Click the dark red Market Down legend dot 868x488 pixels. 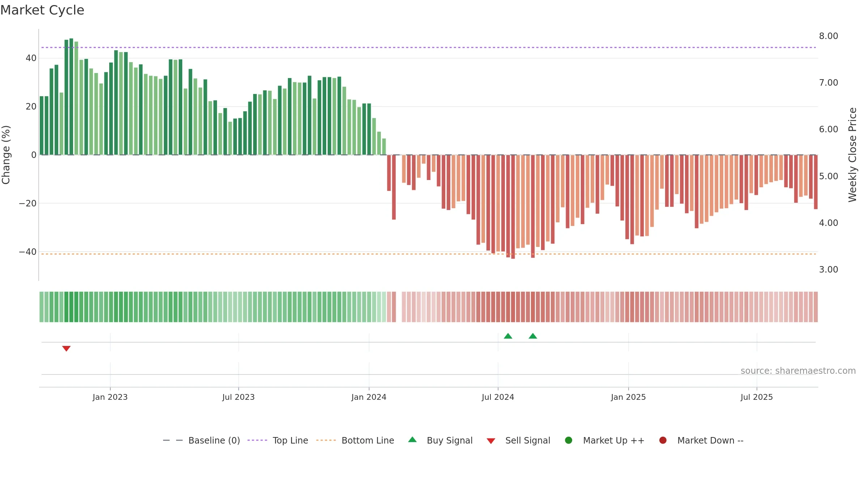click(x=663, y=440)
